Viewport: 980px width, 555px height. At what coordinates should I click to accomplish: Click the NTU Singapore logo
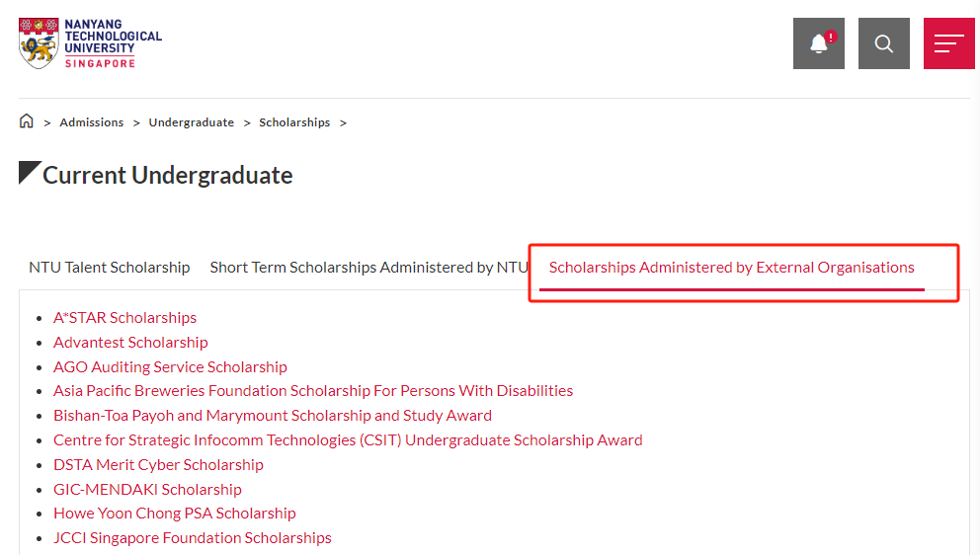click(x=91, y=43)
